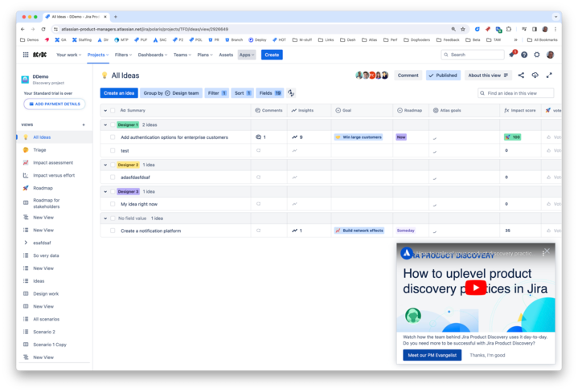Click the export download icon

click(535, 76)
